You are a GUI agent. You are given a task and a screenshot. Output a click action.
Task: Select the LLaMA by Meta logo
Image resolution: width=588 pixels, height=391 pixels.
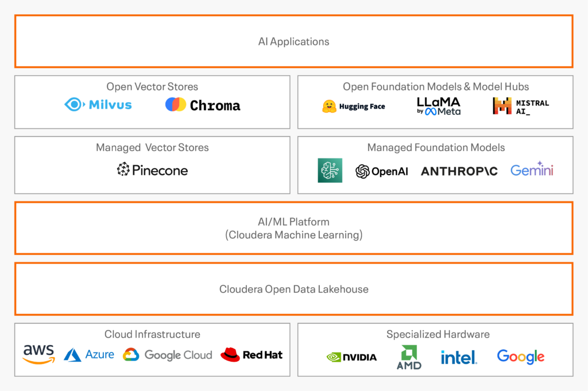439,106
